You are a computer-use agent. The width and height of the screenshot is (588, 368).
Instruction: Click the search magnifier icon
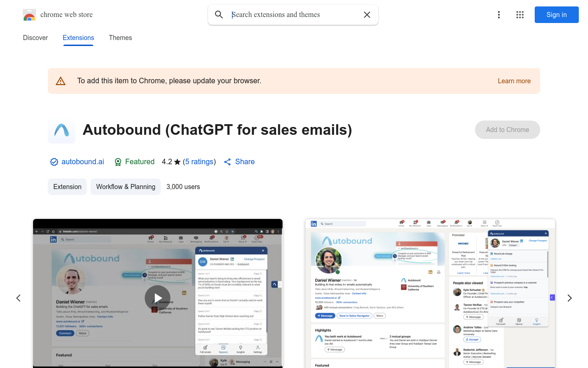click(x=219, y=15)
